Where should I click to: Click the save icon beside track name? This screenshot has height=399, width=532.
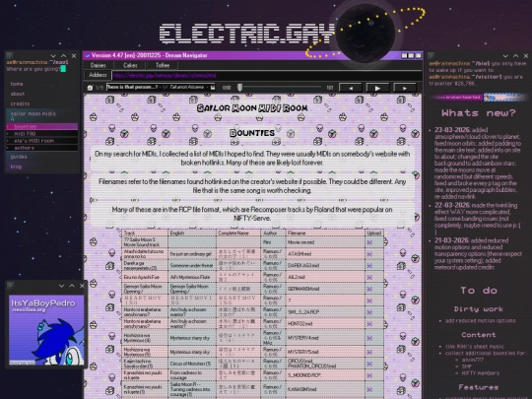click(x=213, y=88)
